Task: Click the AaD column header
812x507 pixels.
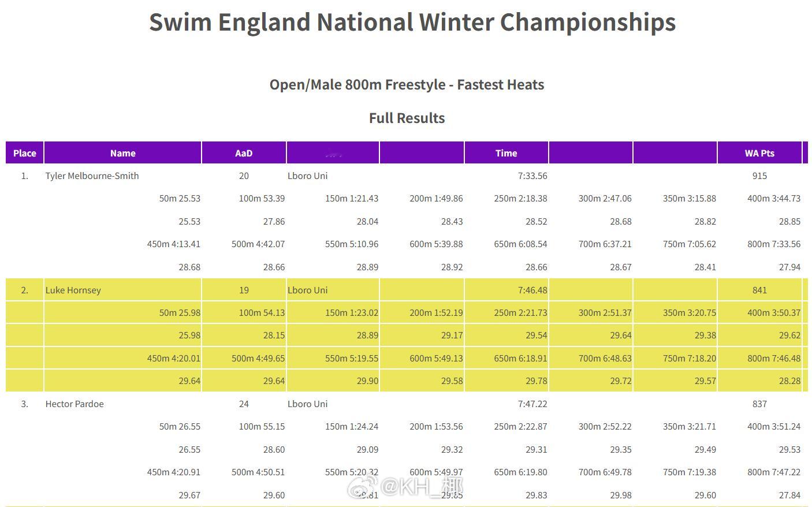Action: (x=244, y=153)
